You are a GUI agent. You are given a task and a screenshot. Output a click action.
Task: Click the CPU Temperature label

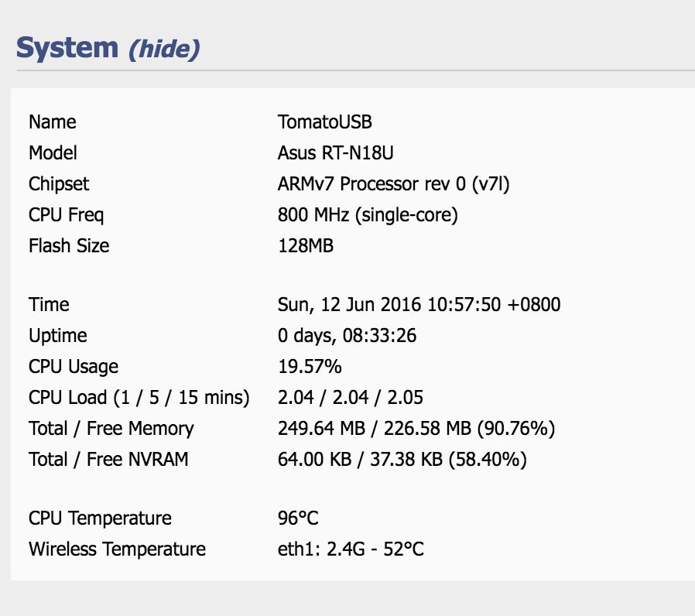pyautogui.click(x=100, y=518)
